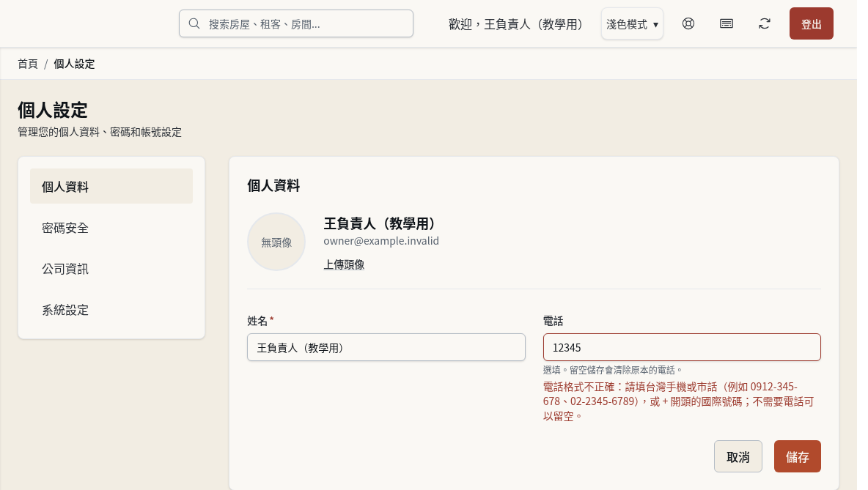
Task: Click welcome text 歡迎，王負責人
Action: tap(517, 24)
